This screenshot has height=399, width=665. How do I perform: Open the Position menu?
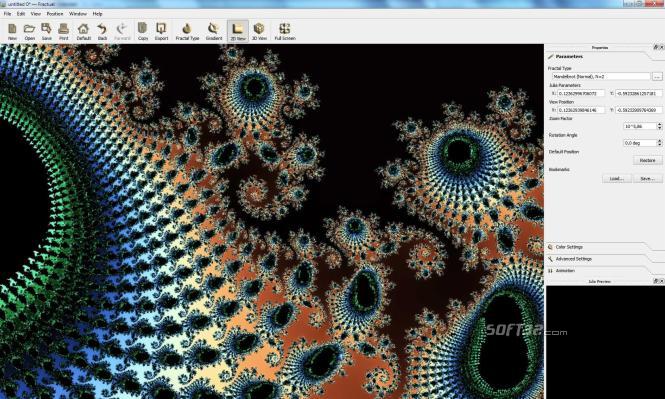[x=55, y=14]
